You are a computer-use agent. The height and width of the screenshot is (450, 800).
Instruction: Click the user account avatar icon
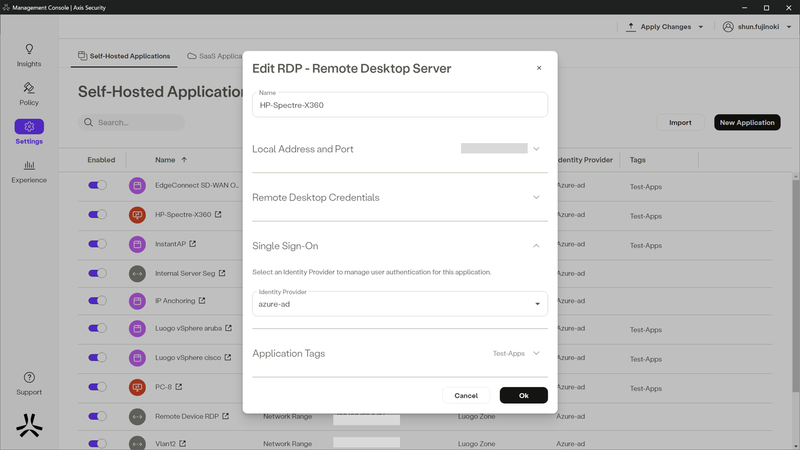[x=728, y=27]
